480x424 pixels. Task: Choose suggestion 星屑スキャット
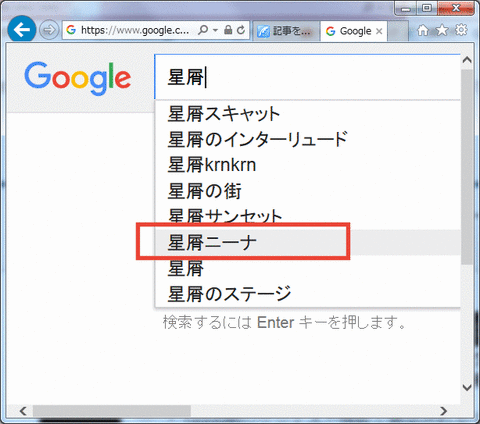[x=307, y=114]
